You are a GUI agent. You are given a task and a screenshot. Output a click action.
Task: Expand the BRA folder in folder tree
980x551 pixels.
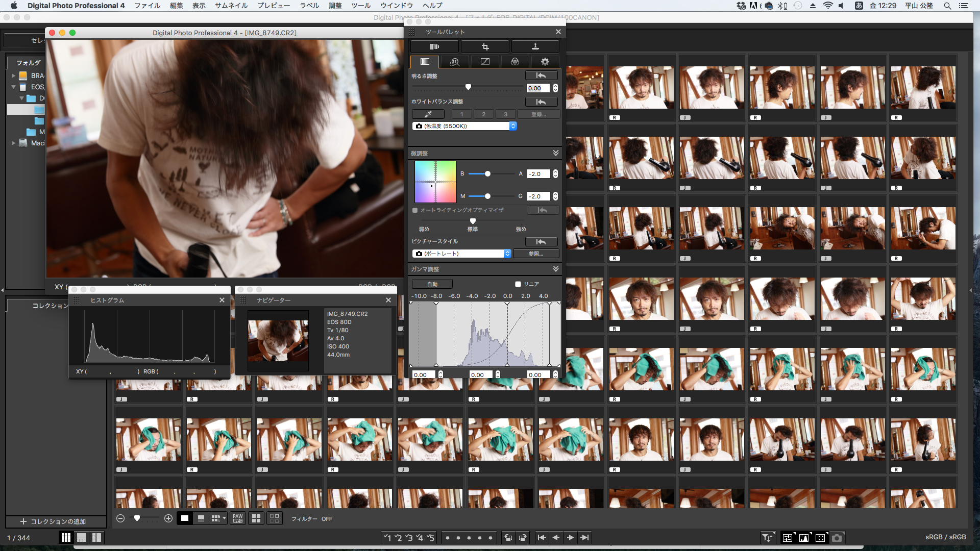point(13,76)
